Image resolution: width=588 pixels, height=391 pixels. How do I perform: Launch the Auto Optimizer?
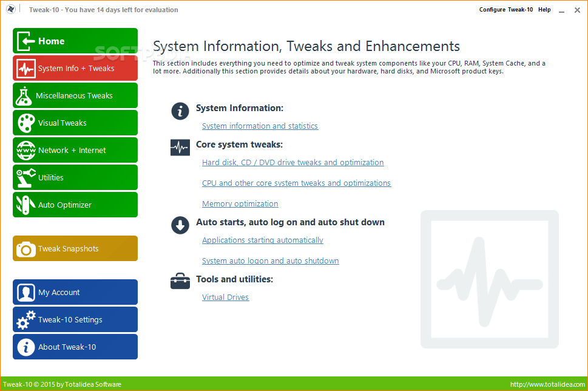click(75, 205)
